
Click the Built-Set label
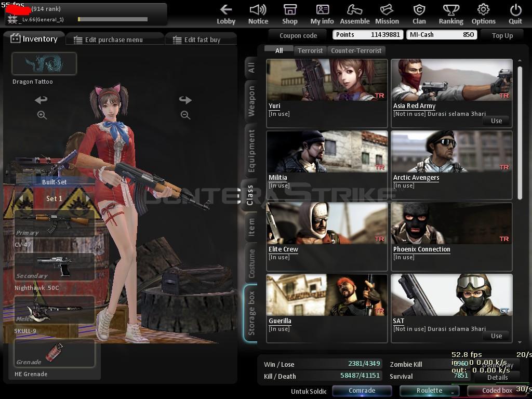[54, 182]
